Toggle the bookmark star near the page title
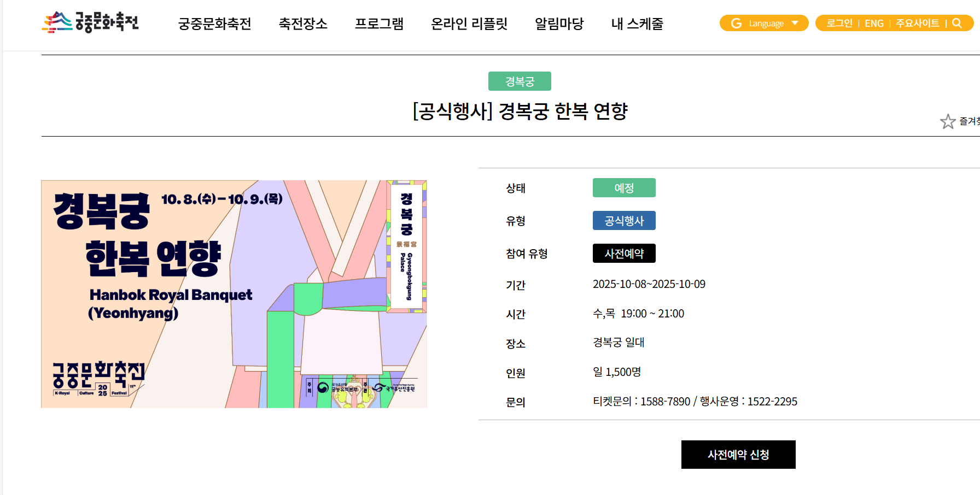The image size is (980, 495). click(x=948, y=121)
